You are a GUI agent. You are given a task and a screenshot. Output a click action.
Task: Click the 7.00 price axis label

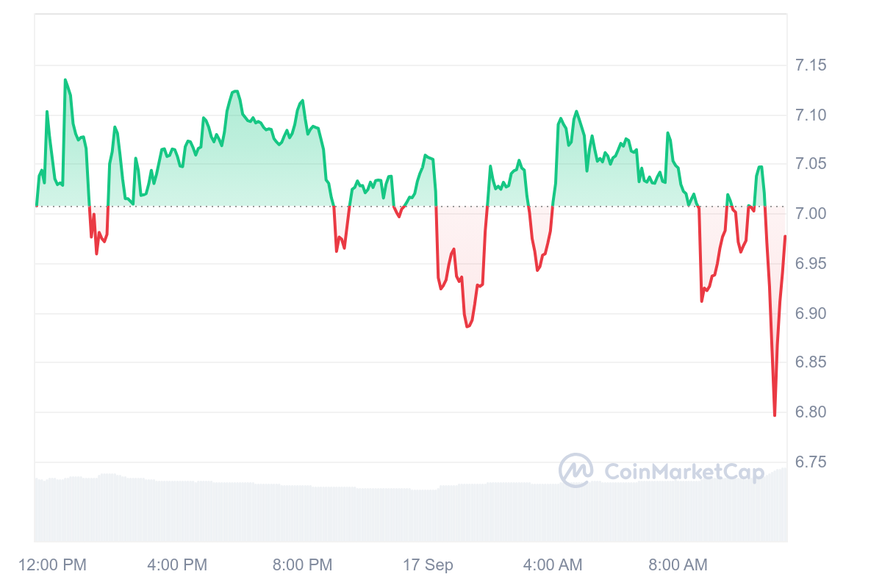811,214
